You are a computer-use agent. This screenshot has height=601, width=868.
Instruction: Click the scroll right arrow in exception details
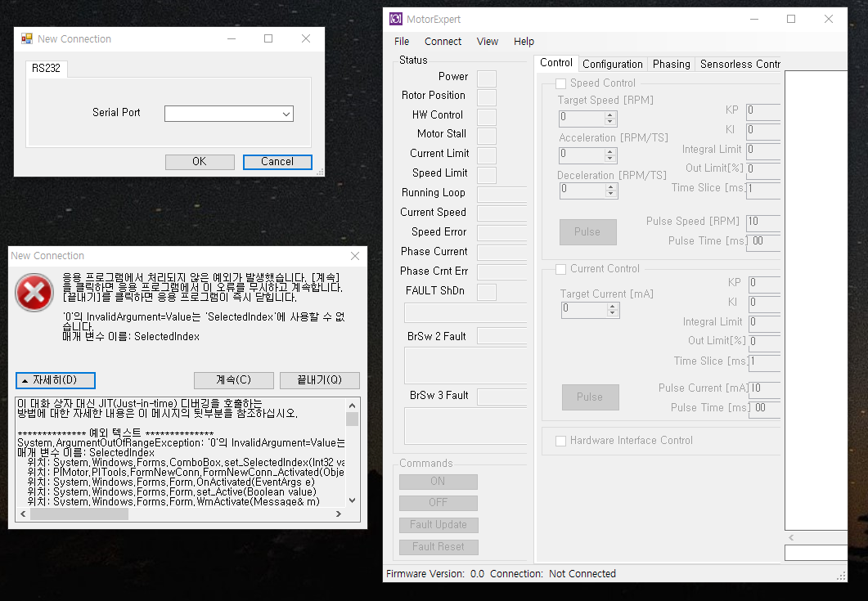point(339,514)
